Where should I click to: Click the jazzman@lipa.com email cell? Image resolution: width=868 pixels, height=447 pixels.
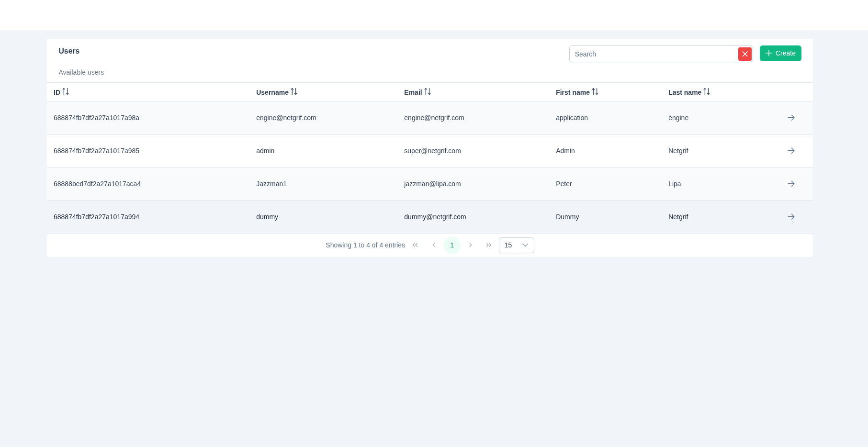(432, 184)
